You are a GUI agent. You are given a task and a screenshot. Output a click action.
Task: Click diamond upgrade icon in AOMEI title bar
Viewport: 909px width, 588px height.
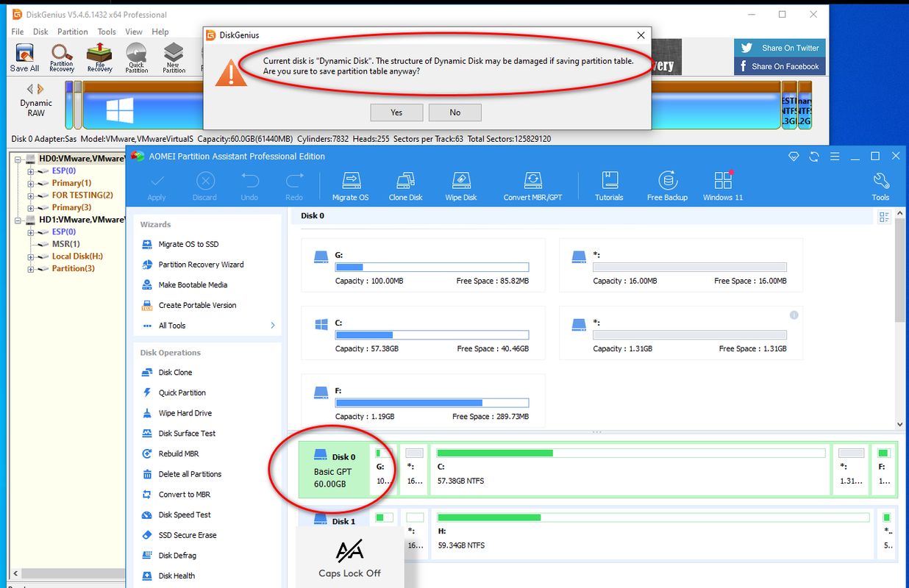pos(794,157)
